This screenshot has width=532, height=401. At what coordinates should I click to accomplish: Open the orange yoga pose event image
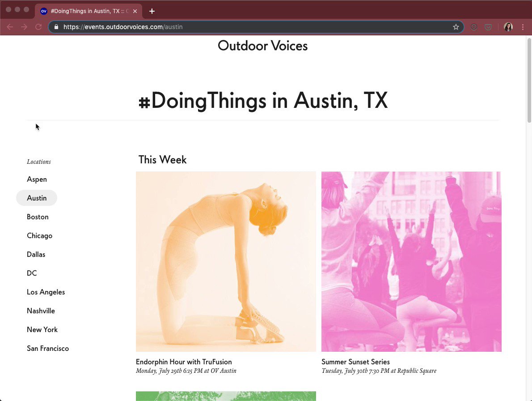click(x=226, y=261)
